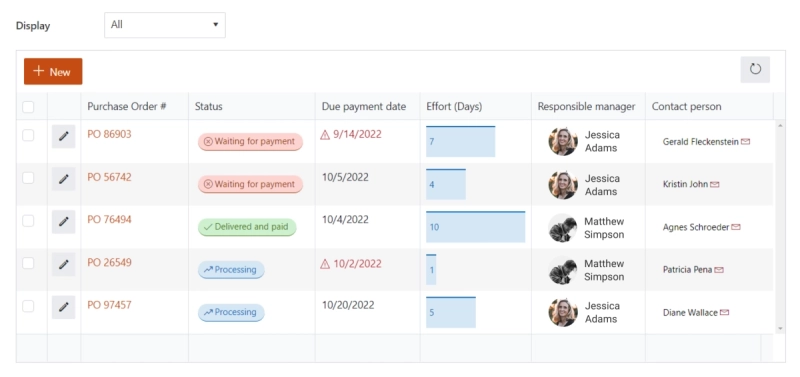Viewport: 800px width, 377px height.
Task: Click Matthew Simpson name in PO 26549 row
Action: (x=604, y=270)
